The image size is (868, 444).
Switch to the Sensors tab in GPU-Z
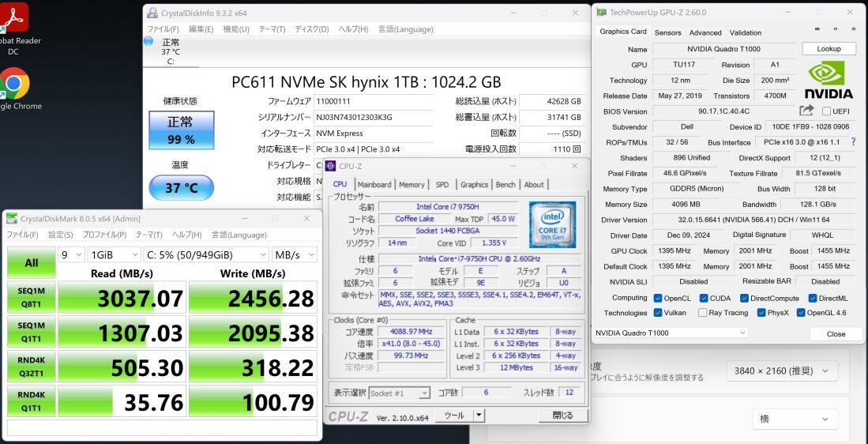tap(667, 32)
